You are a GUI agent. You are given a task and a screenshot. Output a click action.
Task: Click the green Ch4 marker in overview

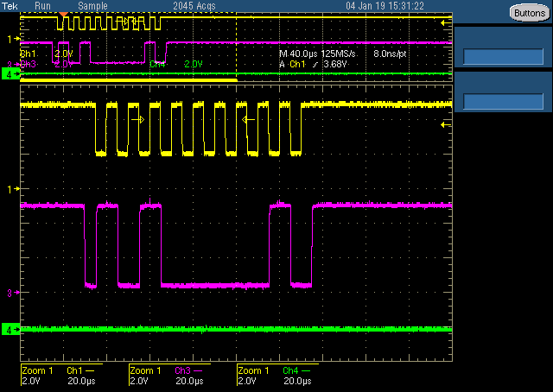click(11, 74)
